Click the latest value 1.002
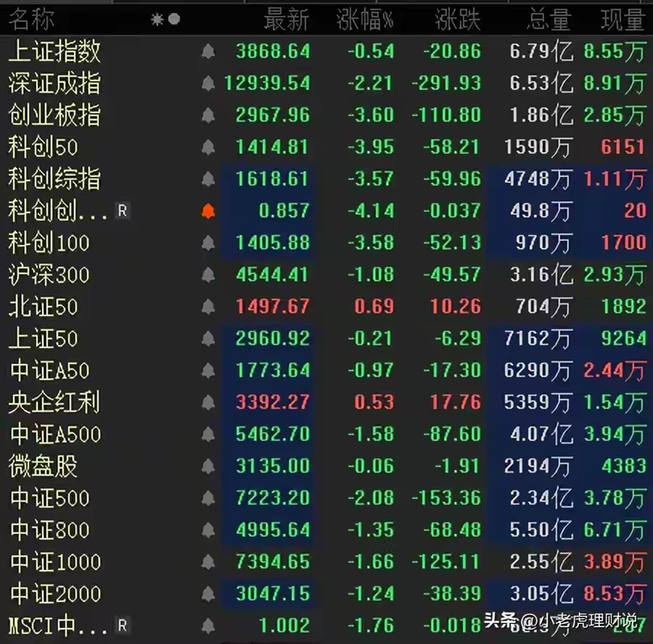653x644 pixels. [284, 625]
